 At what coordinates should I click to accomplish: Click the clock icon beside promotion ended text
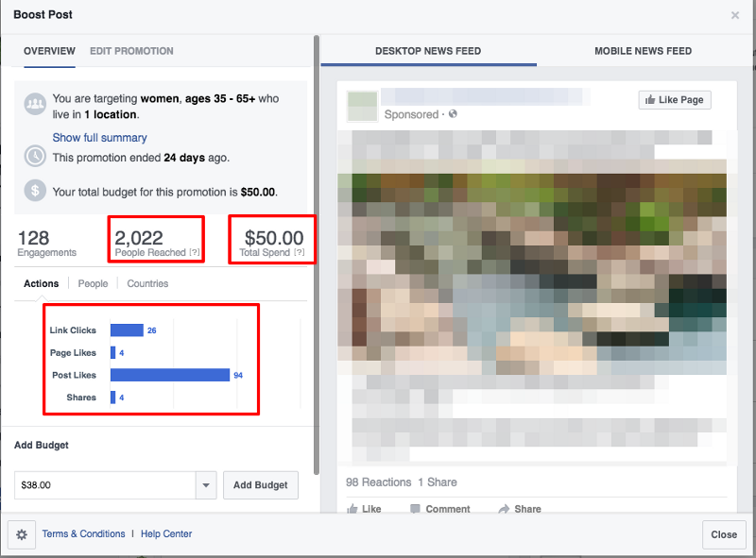tap(35, 156)
